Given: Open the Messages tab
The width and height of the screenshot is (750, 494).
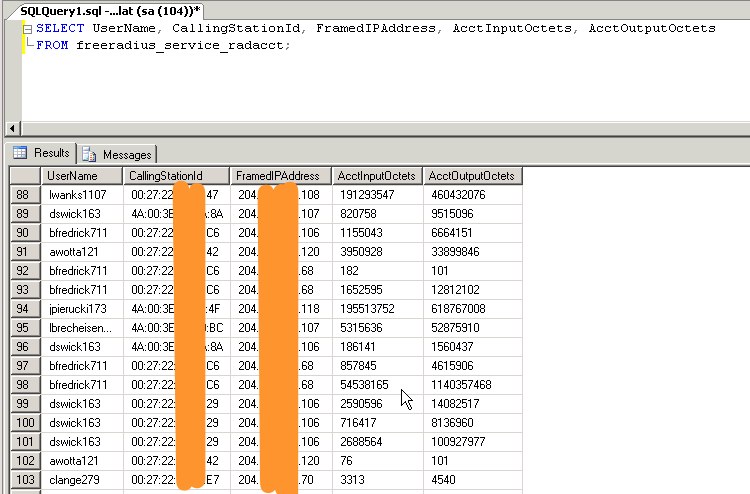Looking at the screenshot, I should click(117, 154).
